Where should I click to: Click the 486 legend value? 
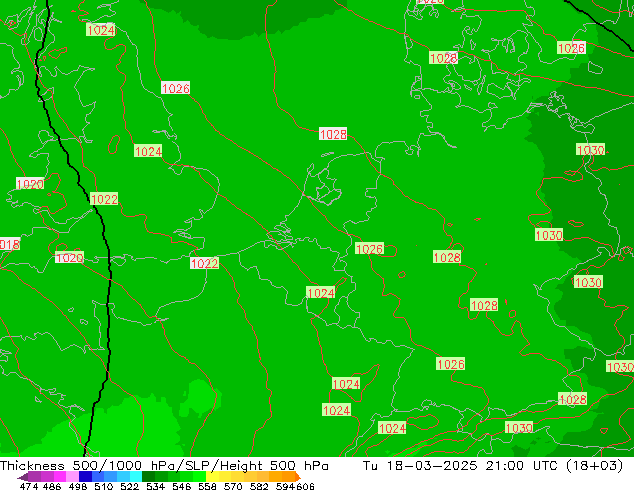point(51,486)
